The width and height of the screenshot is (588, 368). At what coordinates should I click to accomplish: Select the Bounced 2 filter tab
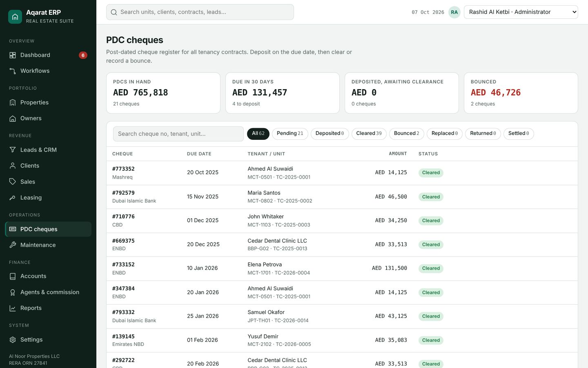click(x=406, y=134)
